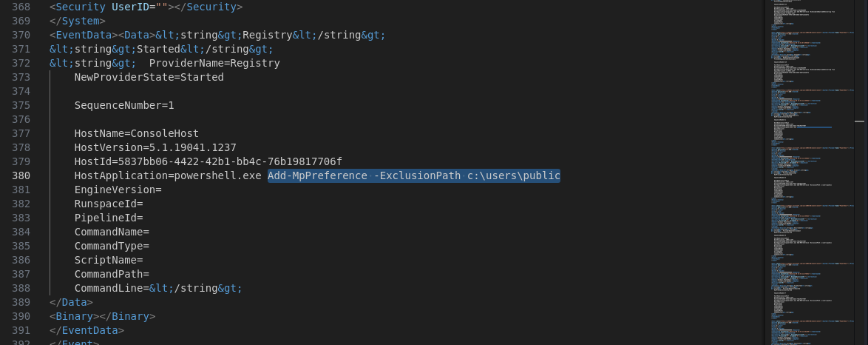Click the Binary tag on line 390
This screenshot has width=868, height=345.
(x=103, y=317)
